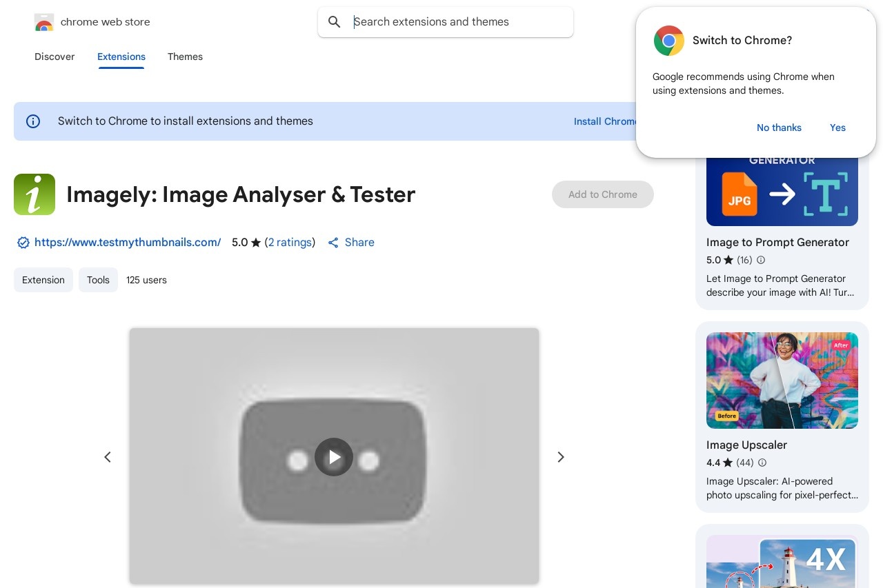Click the Chrome Web Store logo
Viewport: 883px width, 588px height.
click(x=44, y=23)
